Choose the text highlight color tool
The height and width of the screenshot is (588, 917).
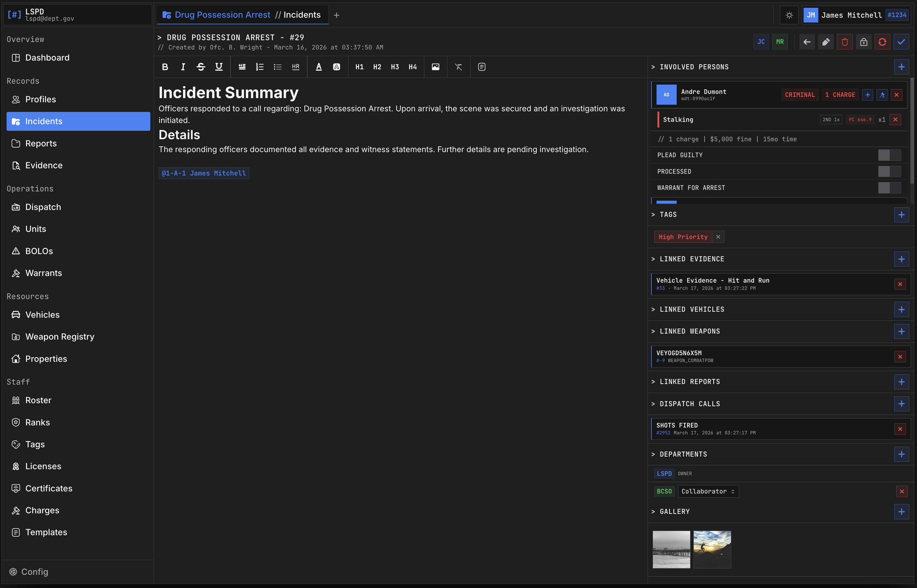[336, 67]
